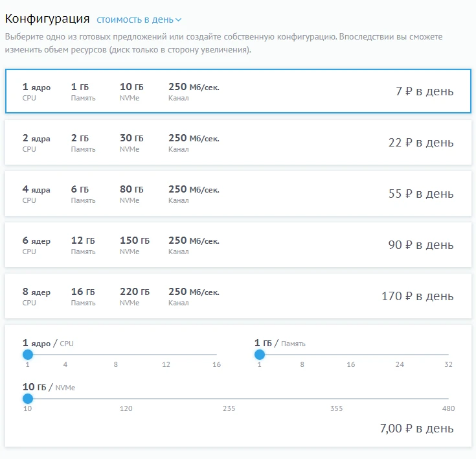The image size is (476, 459).
Task: Select the 1 ядро plan for 7 ₽
Action: (238, 91)
